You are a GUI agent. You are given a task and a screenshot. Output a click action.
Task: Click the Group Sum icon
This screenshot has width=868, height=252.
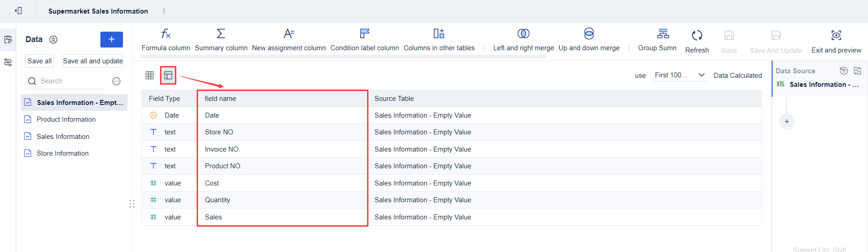click(x=663, y=34)
